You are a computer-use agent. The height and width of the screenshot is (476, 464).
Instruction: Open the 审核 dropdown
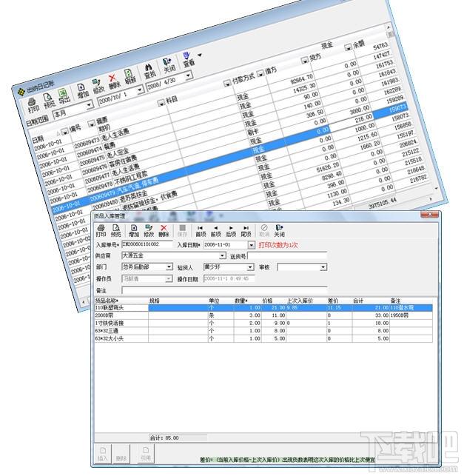pos(323,267)
